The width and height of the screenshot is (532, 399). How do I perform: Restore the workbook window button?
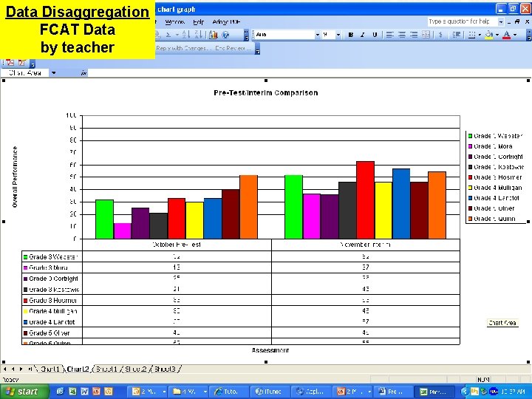(x=517, y=21)
